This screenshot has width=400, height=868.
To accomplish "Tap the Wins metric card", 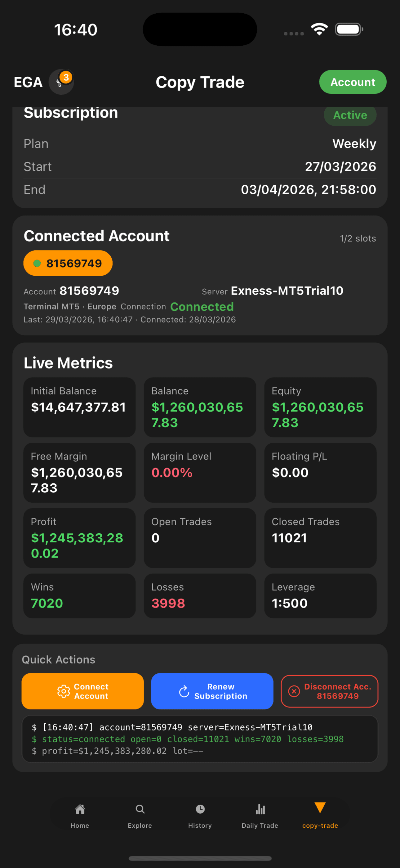I will tap(79, 596).
